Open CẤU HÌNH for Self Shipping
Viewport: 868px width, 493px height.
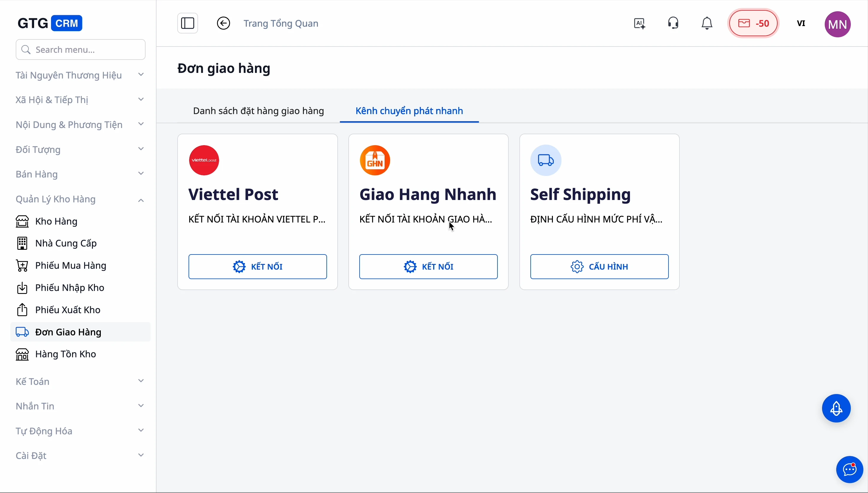tap(599, 266)
